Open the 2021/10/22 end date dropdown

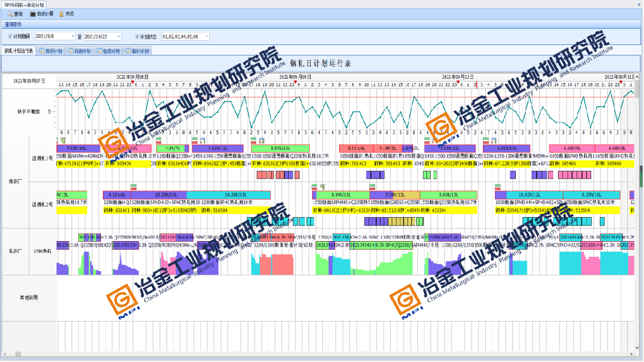click(118, 37)
